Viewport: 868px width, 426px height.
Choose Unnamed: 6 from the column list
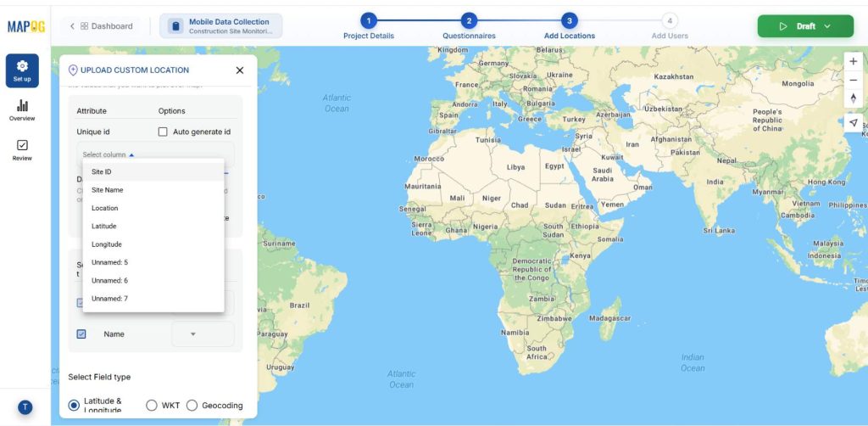153,280
